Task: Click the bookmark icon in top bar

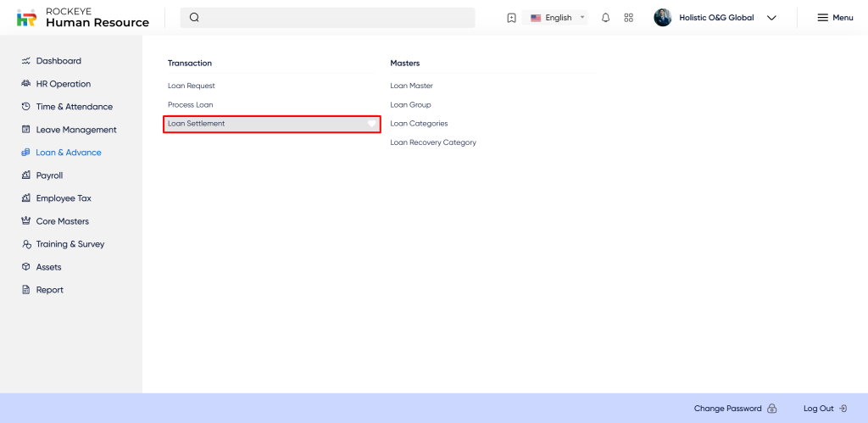Action: [511, 18]
